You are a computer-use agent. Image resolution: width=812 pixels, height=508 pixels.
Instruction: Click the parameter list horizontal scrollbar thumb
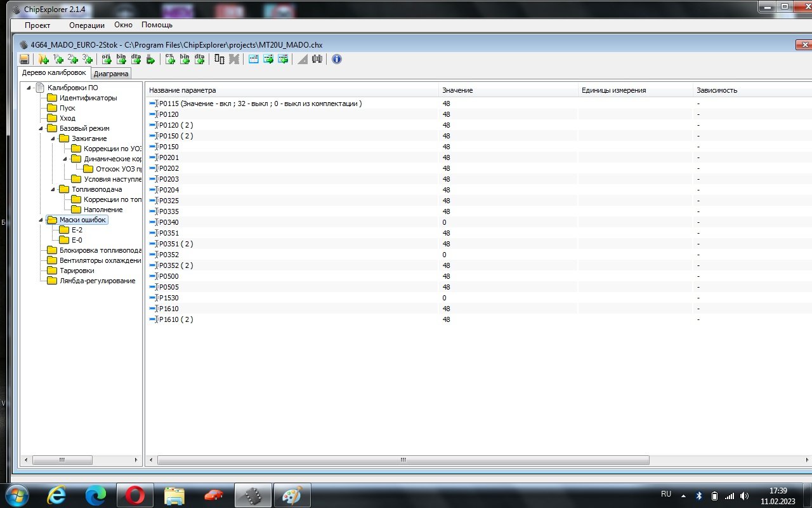(x=403, y=460)
